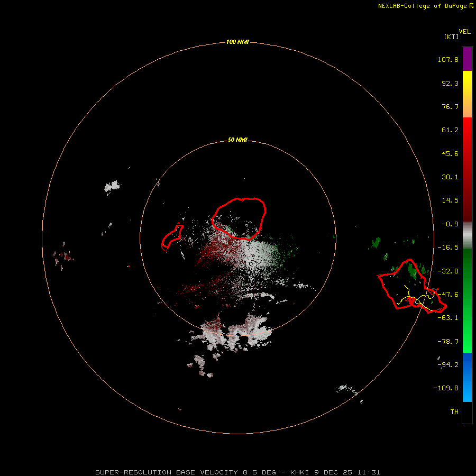Select the 14.5 legend value
Screen dimensions: 476x476
(450, 200)
